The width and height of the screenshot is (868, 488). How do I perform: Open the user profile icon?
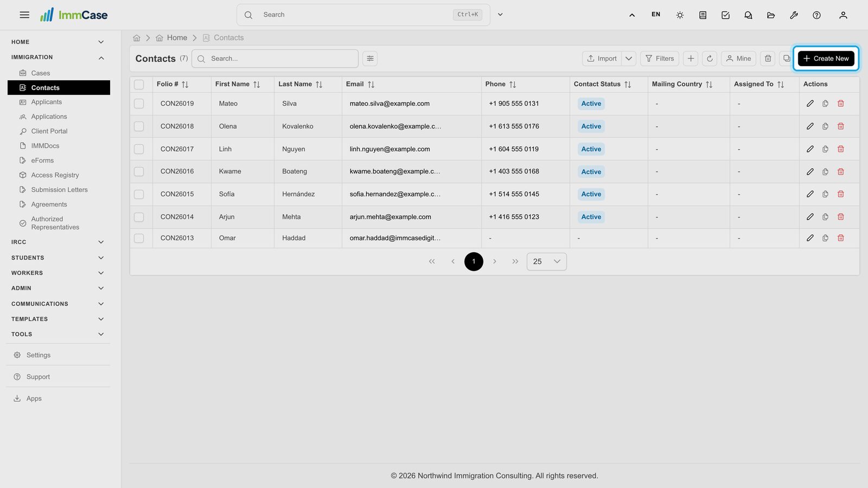pyautogui.click(x=843, y=15)
